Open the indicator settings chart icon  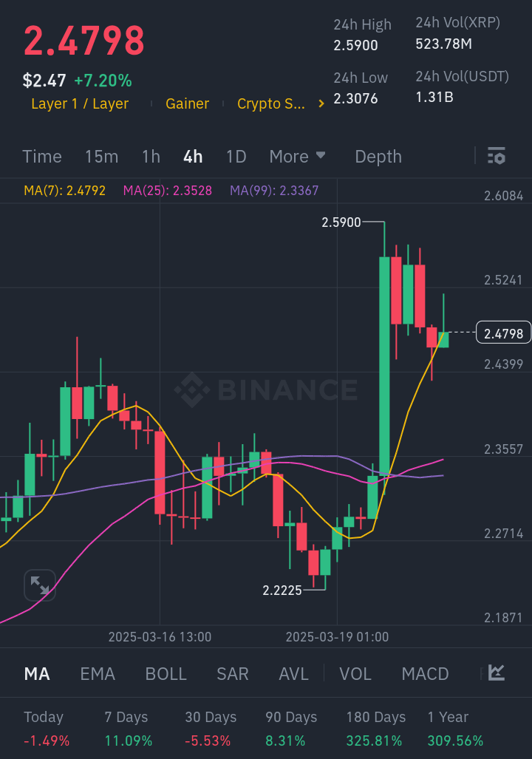click(x=497, y=673)
